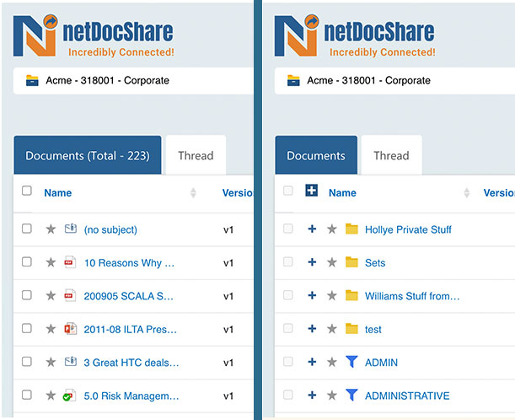Open the (no subject) email link
515x420 pixels.
coord(110,229)
